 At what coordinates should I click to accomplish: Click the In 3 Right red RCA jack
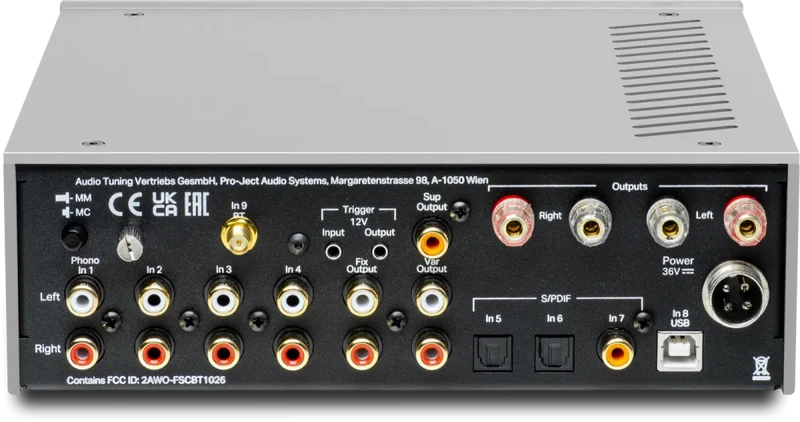[x=223, y=350]
